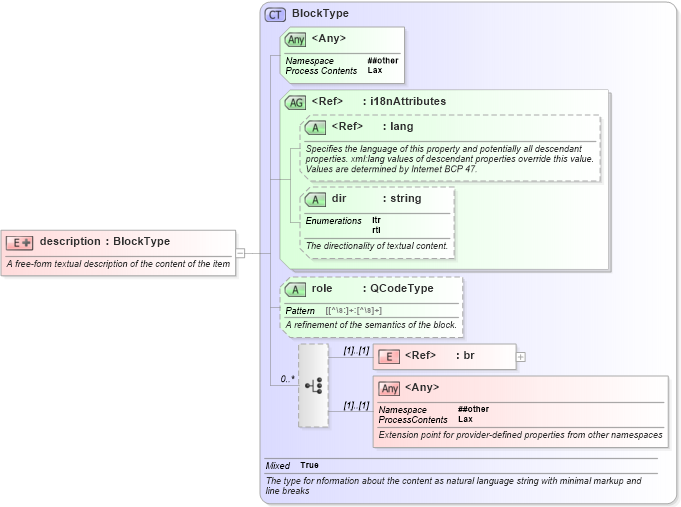
Task: Select the 'description : BlockType' element title
Action: pos(105,242)
